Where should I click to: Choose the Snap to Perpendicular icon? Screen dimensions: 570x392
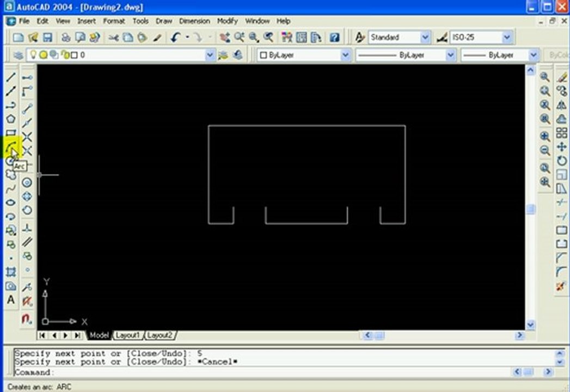(27, 228)
